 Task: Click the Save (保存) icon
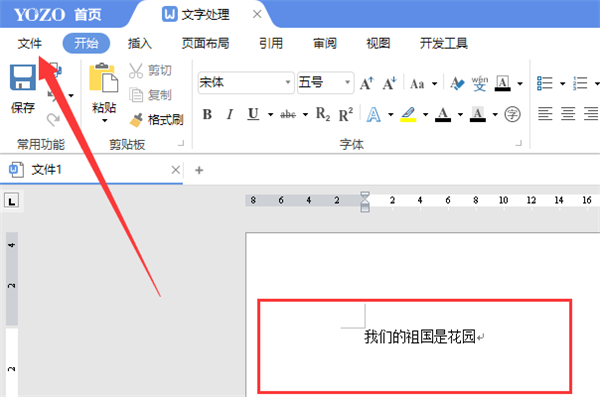click(23, 77)
